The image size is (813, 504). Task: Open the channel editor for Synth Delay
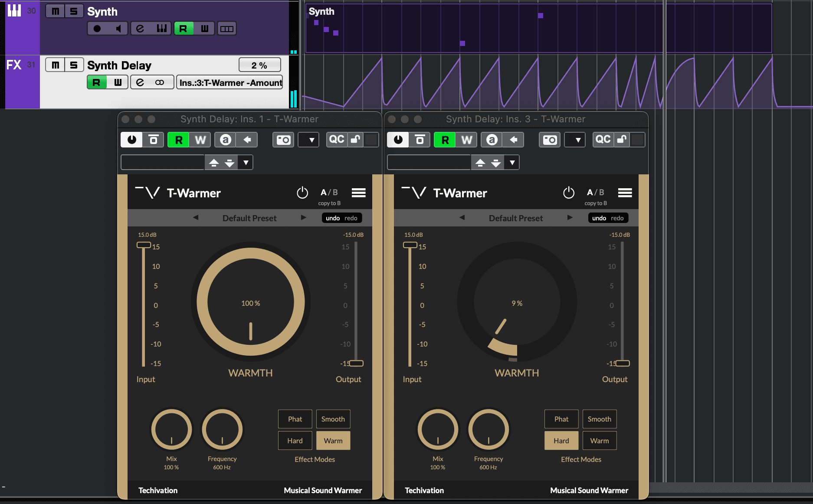[x=140, y=82]
